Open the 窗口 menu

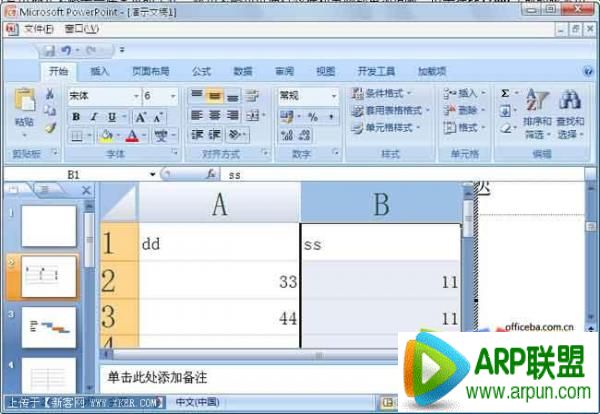pyautogui.click(x=82, y=29)
